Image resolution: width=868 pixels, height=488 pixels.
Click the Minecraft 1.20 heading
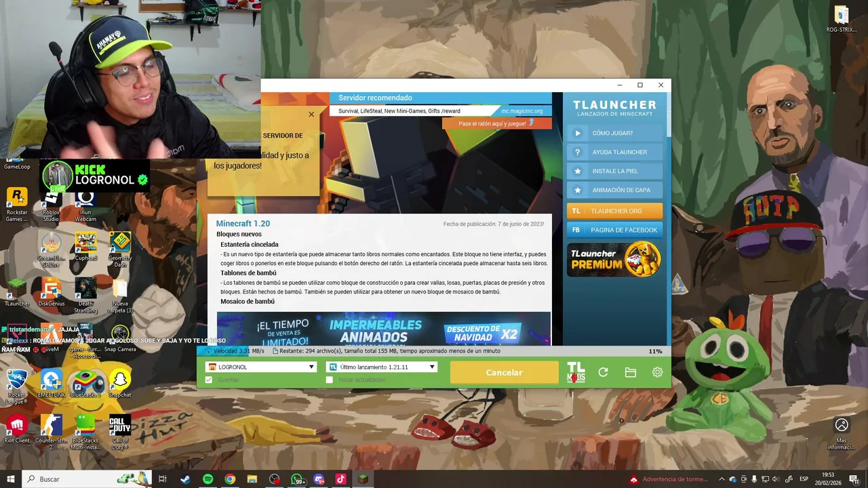[x=243, y=224]
